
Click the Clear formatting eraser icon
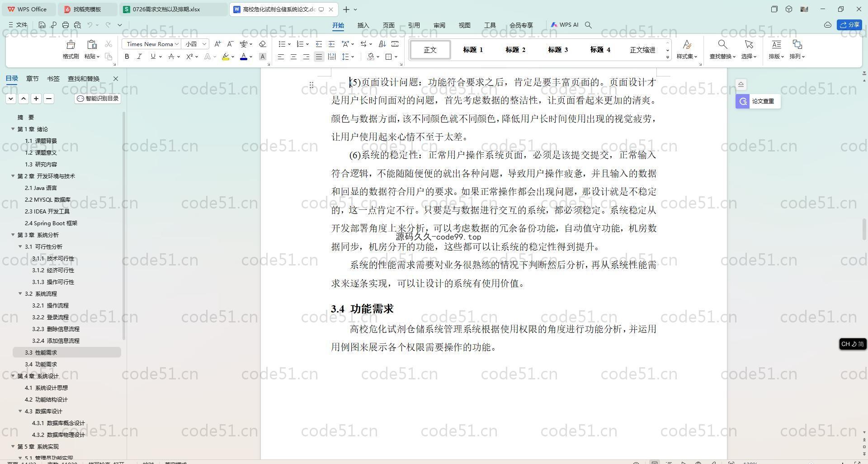tap(262, 44)
